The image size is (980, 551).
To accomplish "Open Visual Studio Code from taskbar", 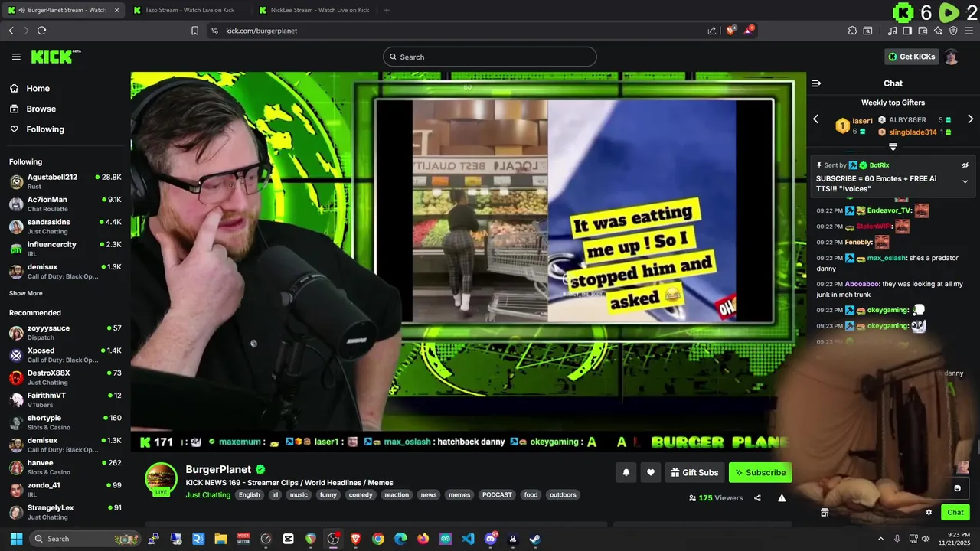I will click(x=468, y=539).
